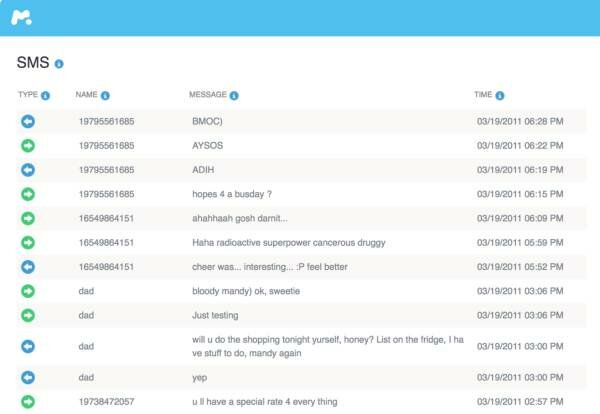Click timestamp in 'bloody mandy)' row

tap(520, 291)
